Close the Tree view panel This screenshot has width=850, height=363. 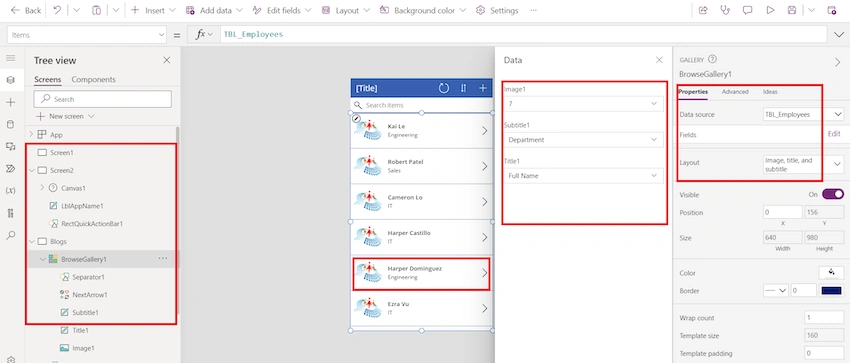pos(167,60)
